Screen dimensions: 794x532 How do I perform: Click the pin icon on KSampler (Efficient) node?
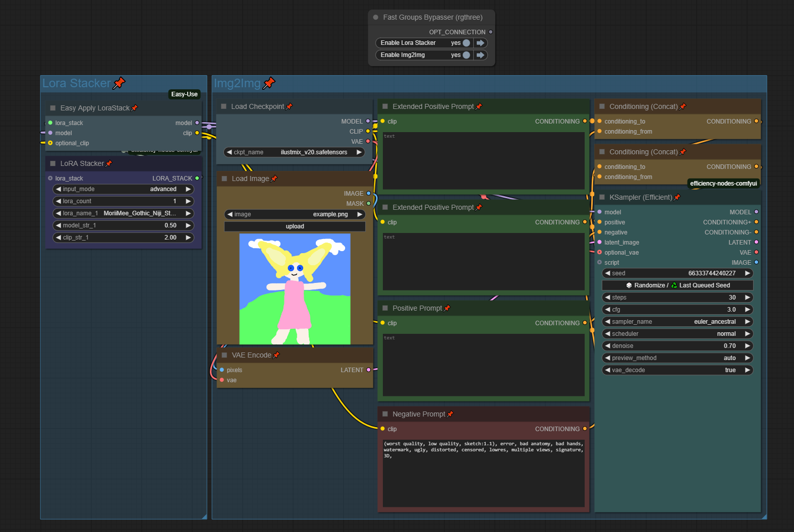pos(677,198)
